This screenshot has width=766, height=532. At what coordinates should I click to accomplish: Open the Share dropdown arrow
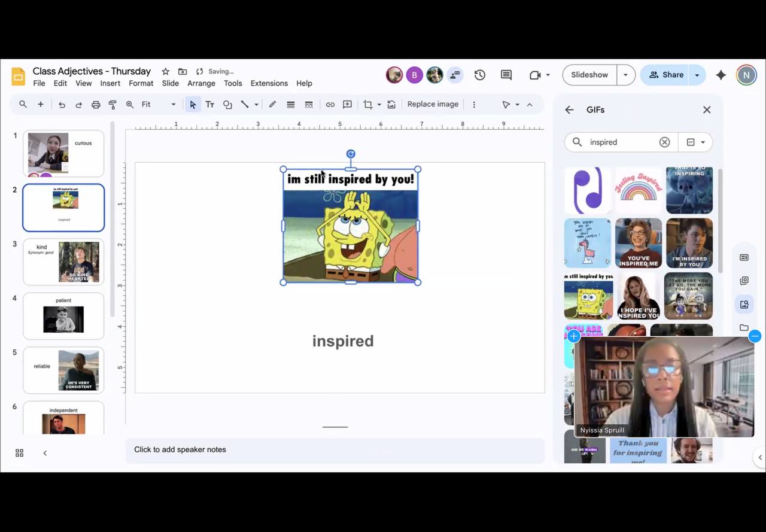point(697,75)
